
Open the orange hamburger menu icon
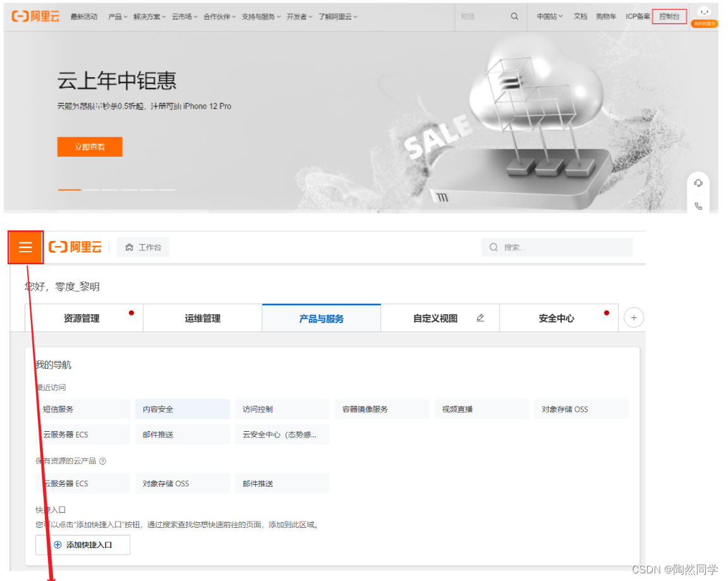coord(25,247)
